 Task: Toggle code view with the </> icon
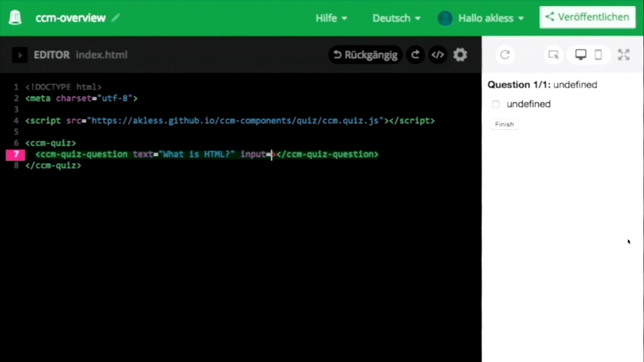click(438, 55)
